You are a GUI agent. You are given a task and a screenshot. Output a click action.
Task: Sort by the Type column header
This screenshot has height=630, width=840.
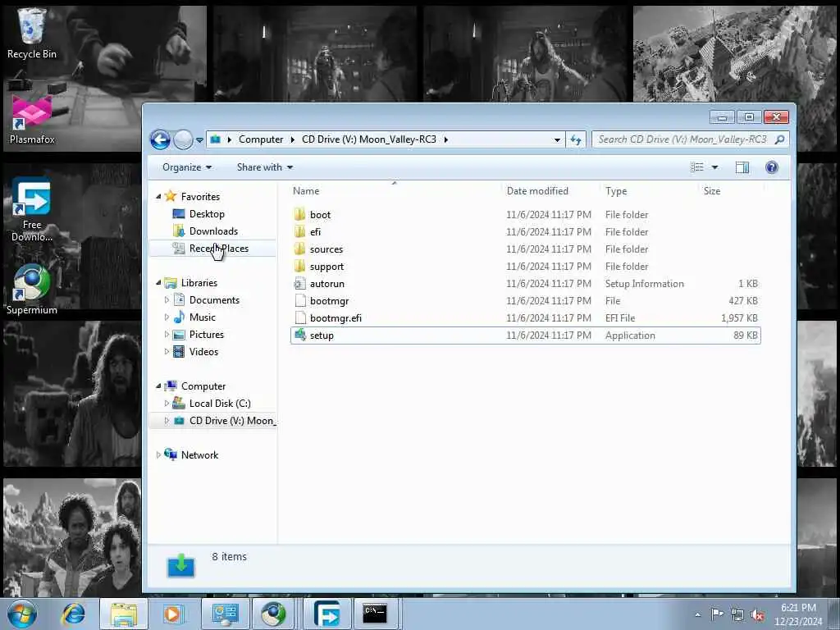616,190
